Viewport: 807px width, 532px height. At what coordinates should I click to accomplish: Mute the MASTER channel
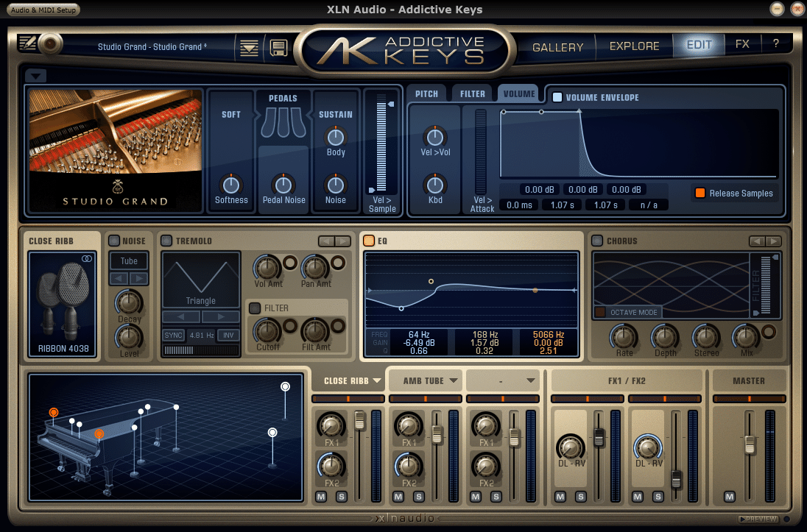(x=729, y=497)
